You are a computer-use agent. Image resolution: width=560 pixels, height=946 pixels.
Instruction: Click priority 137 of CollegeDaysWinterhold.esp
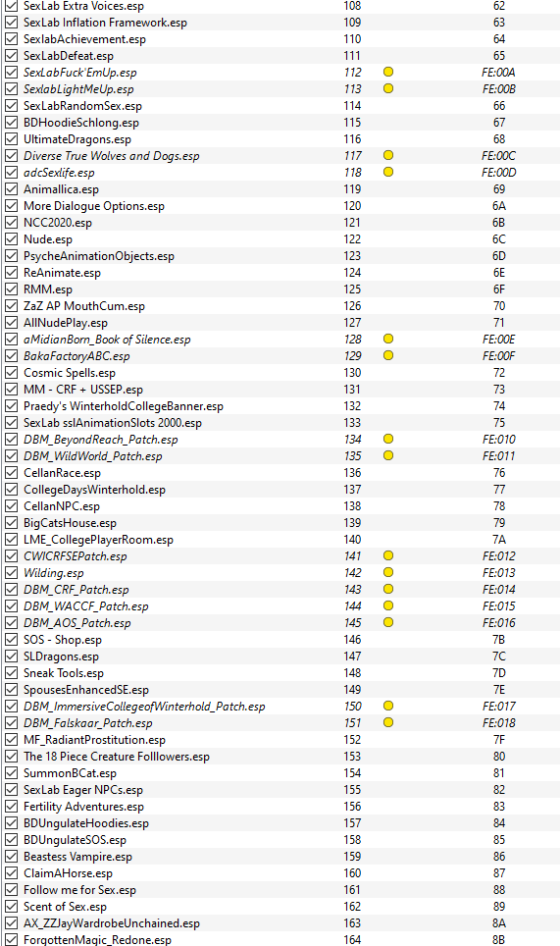pyautogui.click(x=352, y=490)
